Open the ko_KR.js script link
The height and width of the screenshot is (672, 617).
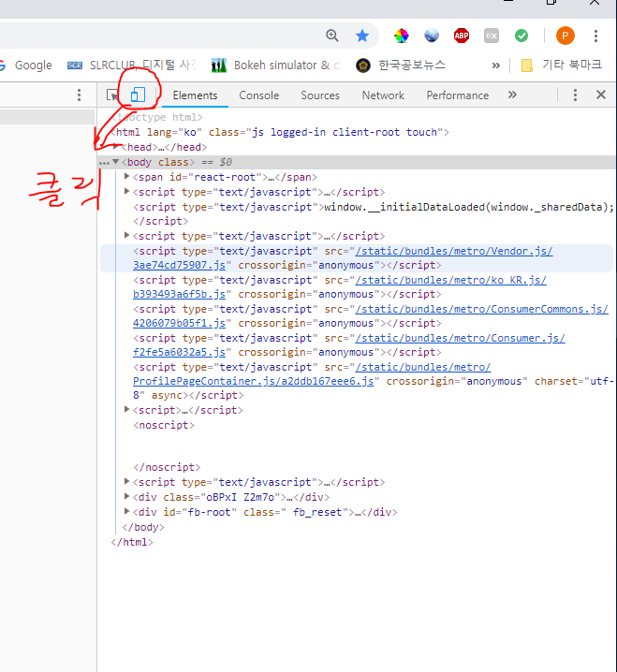(x=450, y=280)
